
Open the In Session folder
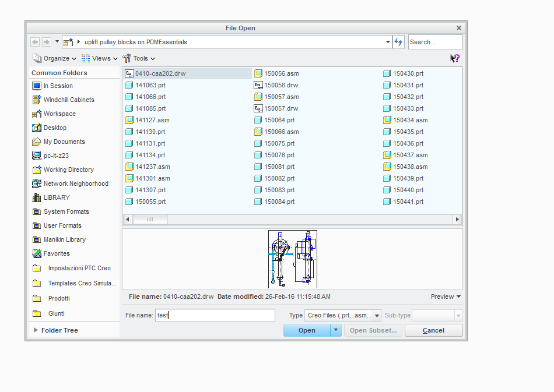pyautogui.click(x=52, y=86)
